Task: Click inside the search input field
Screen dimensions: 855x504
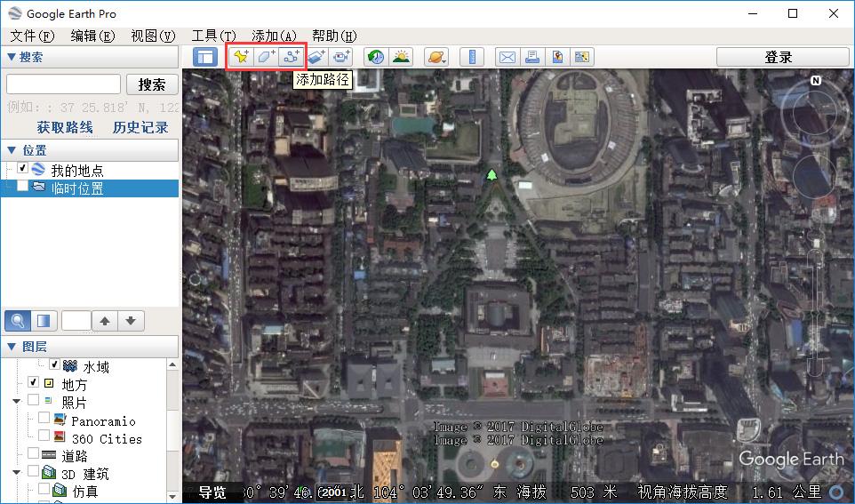Action: [x=63, y=84]
